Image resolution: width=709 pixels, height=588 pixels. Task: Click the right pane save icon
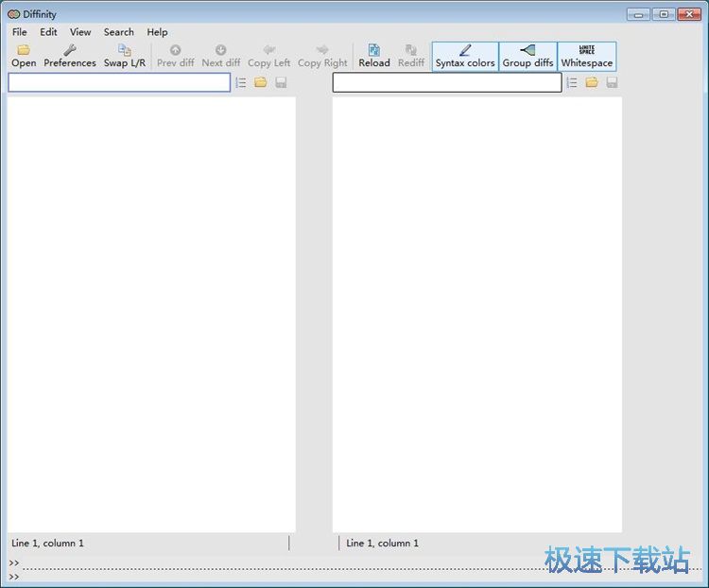click(612, 83)
